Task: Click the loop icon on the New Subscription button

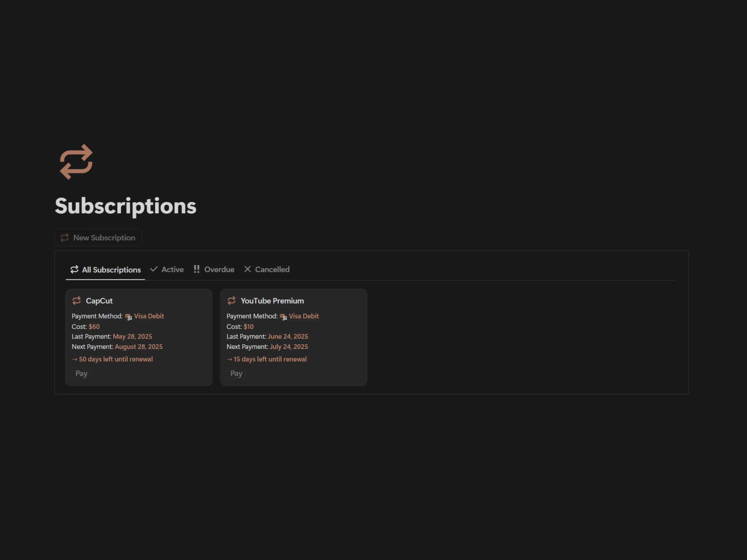Action: pyautogui.click(x=64, y=238)
